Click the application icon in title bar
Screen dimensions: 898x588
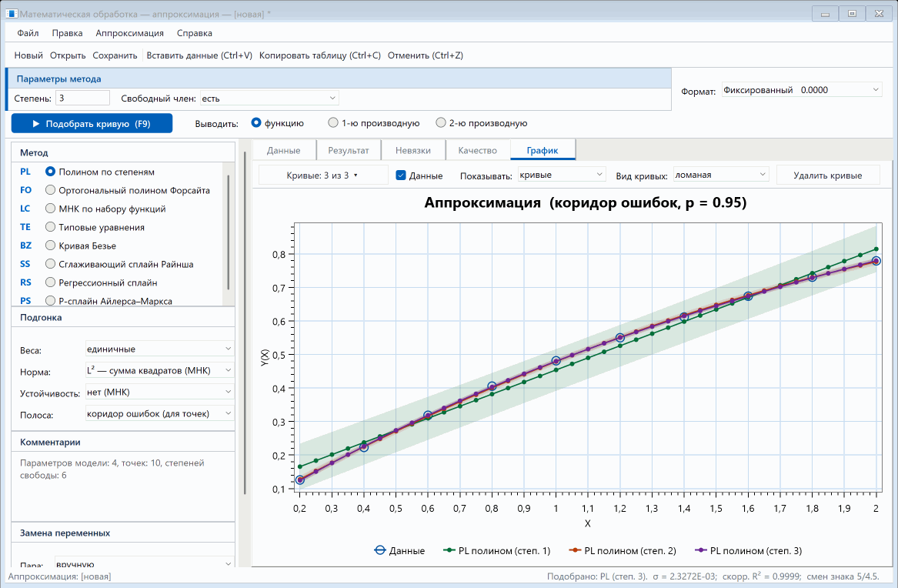(x=12, y=14)
